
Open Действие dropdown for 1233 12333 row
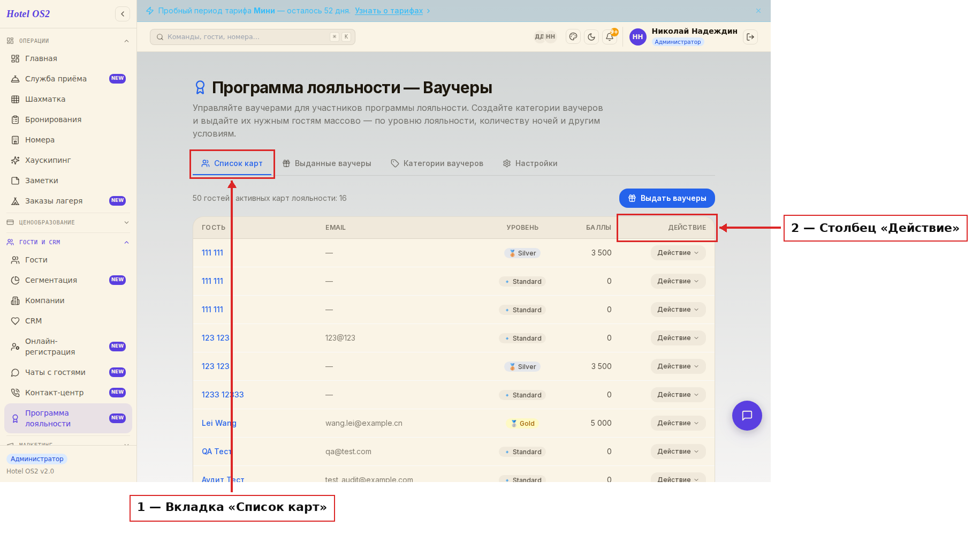[678, 395]
